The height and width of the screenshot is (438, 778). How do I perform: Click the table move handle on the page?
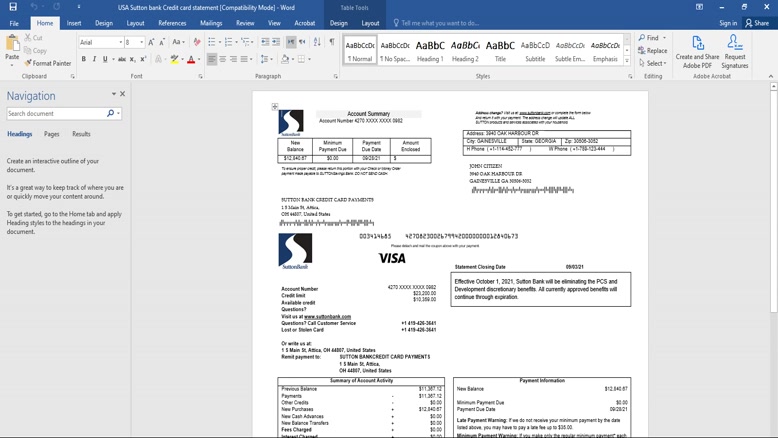click(275, 106)
